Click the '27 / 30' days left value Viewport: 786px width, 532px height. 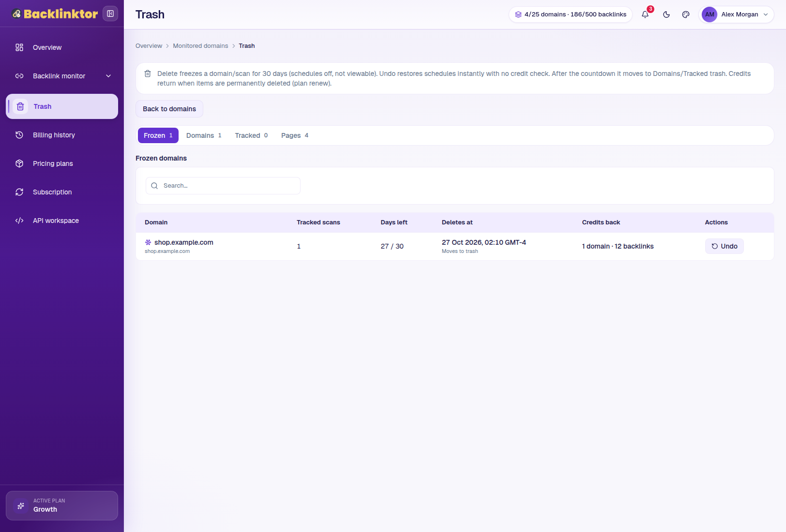click(392, 246)
